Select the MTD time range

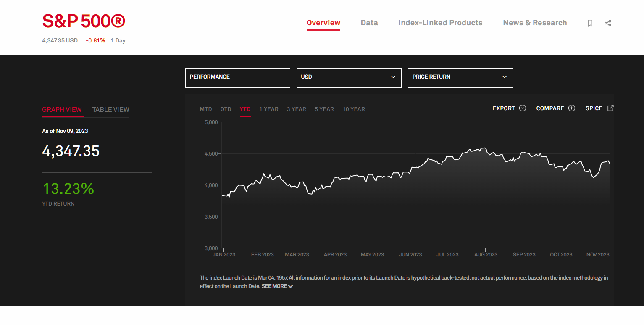click(x=206, y=109)
